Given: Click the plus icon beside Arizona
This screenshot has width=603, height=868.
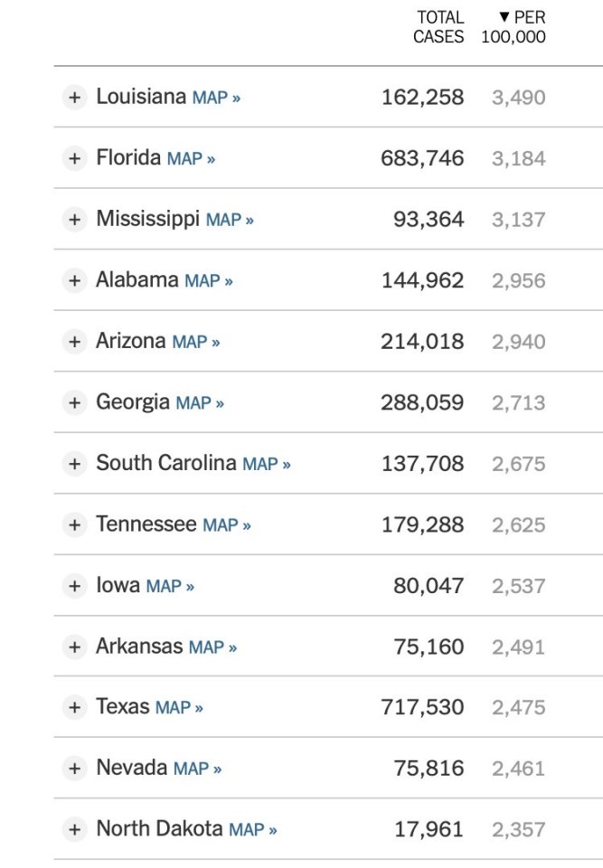Looking at the screenshot, I should (x=74, y=342).
